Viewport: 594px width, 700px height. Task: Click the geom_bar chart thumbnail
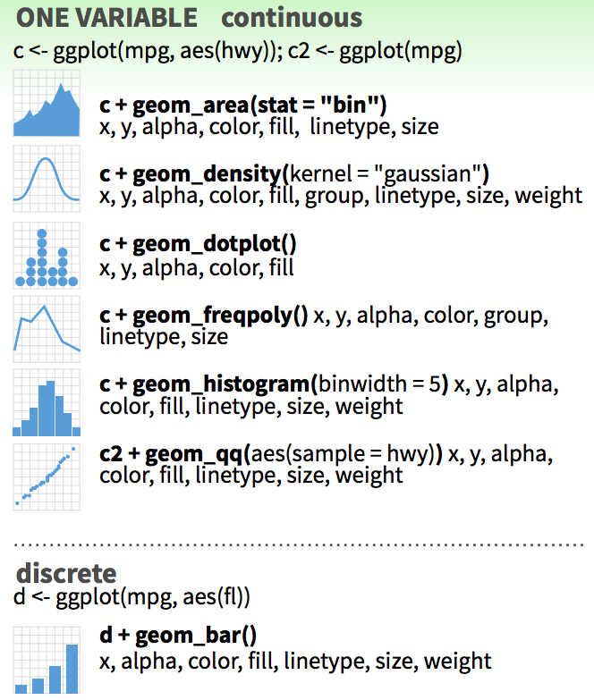pyautogui.click(x=47, y=660)
